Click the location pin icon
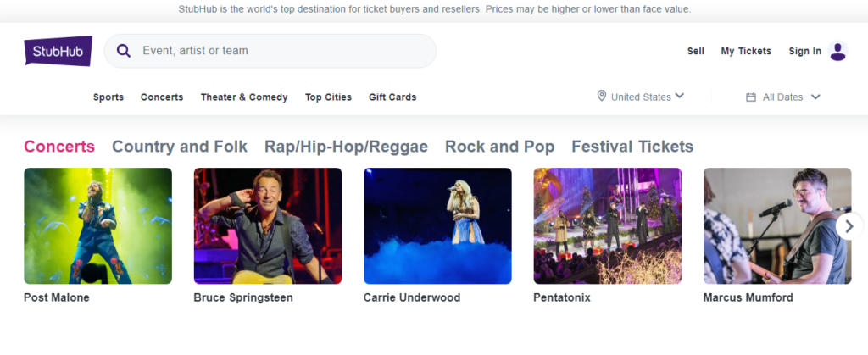This screenshot has width=868, height=355. click(602, 97)
